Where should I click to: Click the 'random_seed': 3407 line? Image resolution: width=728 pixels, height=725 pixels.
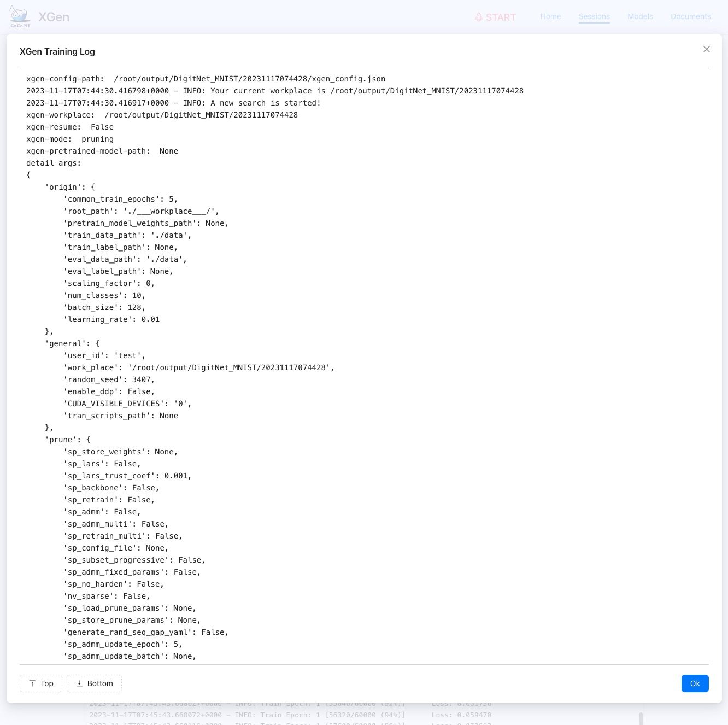[x=109, y=379]
